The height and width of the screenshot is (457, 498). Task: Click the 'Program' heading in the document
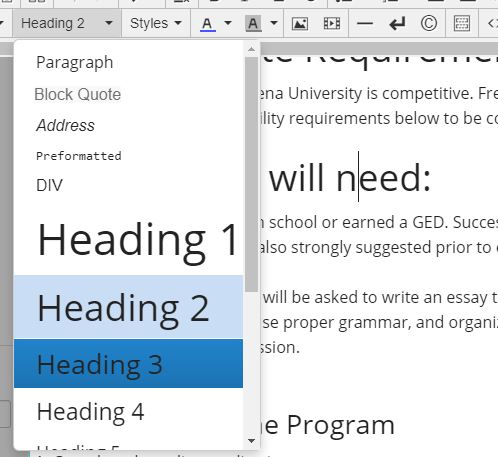click(341, 425)
